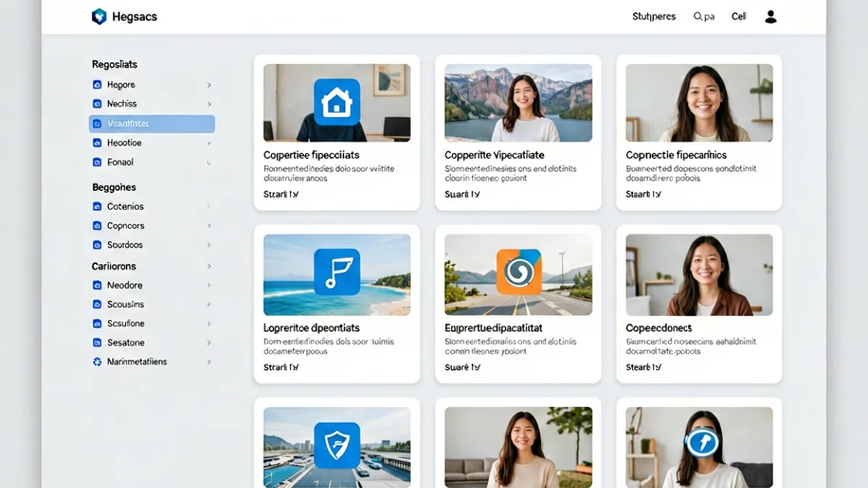The height and width of the screenshot is (488, 868).
Task: Expand the Copncors item chevron
Action: pos(209,226)
